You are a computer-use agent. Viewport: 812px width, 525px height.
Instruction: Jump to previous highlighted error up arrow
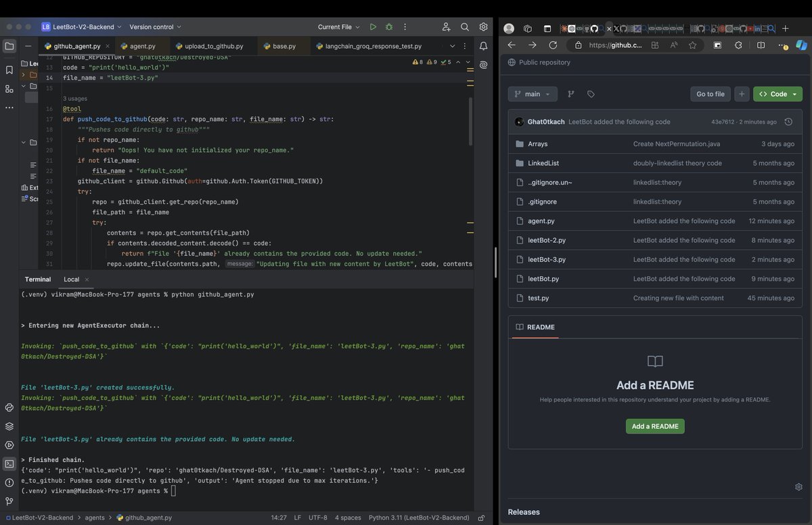[x=458, y=62]
